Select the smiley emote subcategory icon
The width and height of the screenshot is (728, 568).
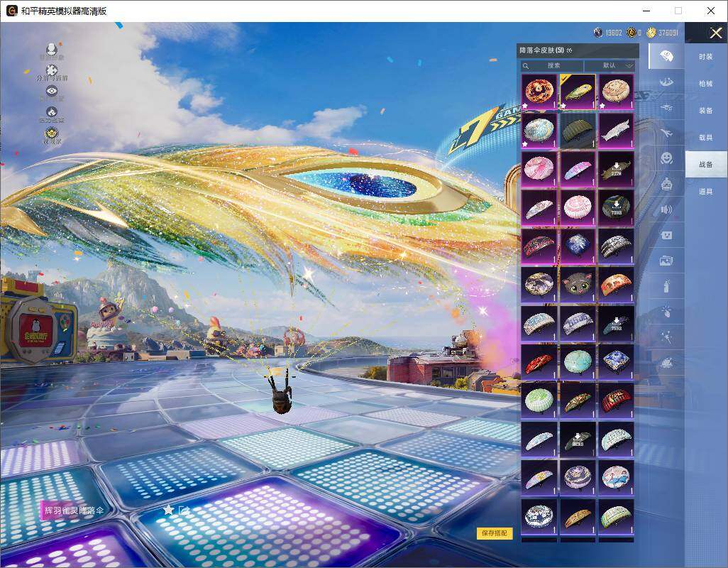tap(666, 159)
